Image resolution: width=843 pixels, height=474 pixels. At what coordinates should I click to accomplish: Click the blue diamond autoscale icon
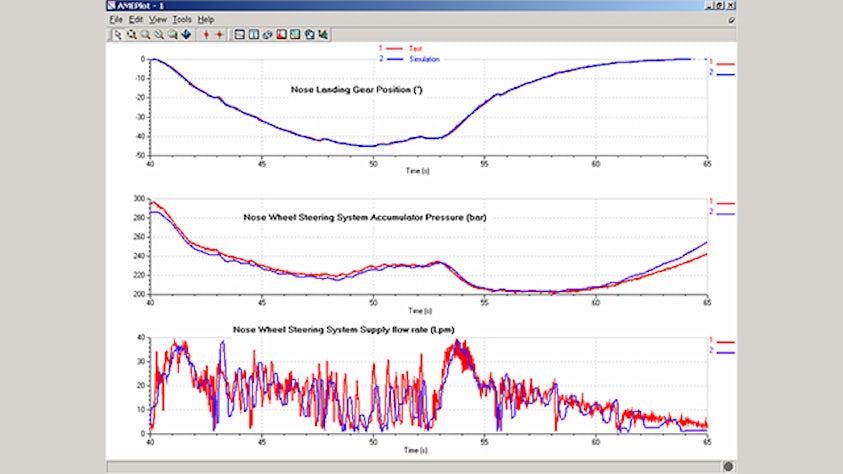click(x=187, y=35)
